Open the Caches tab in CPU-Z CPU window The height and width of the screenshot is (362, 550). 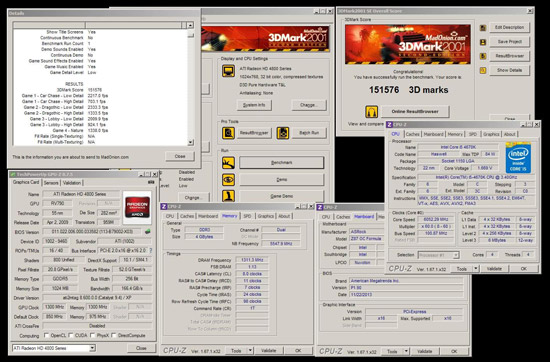[412, 134]
